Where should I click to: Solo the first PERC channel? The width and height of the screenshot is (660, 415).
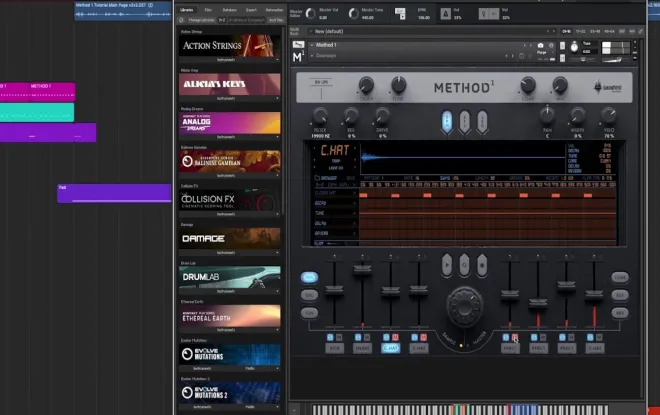[506, 337]
